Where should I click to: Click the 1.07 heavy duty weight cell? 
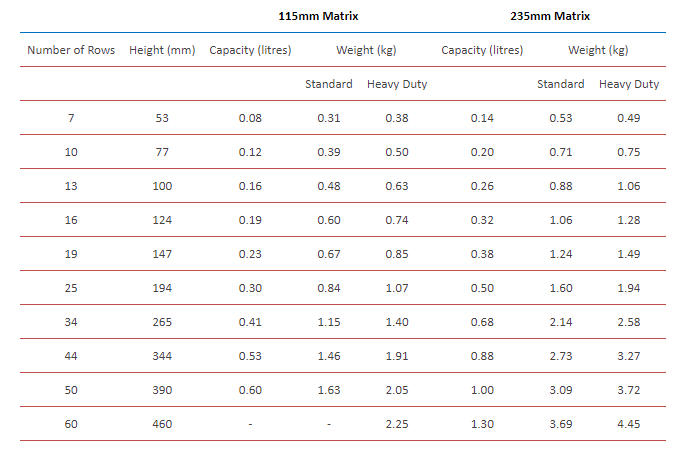(397, 288)
